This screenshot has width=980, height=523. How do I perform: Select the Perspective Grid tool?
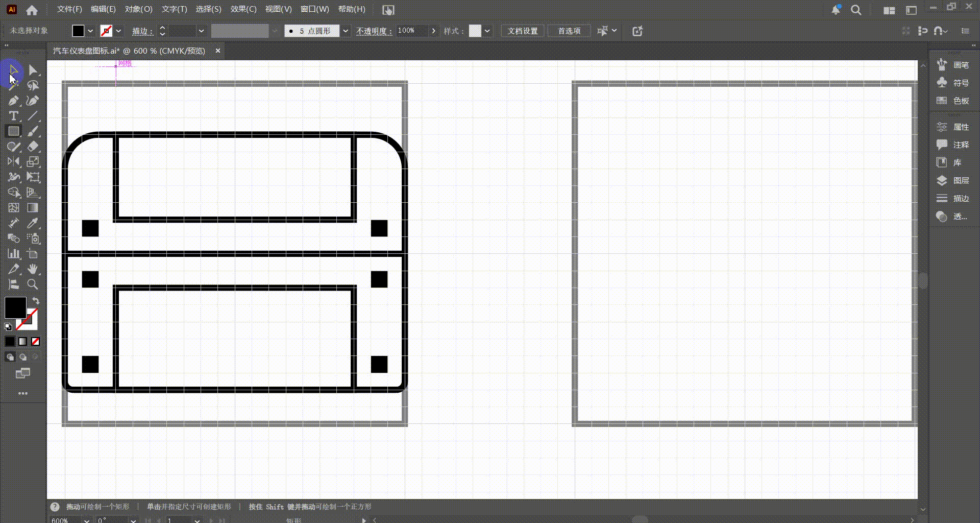(x=33, y=193)
